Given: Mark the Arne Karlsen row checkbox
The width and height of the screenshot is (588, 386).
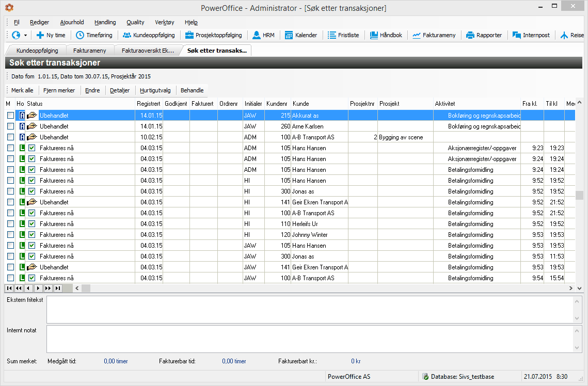Looking at the screenshot, I should click(10, 126).
